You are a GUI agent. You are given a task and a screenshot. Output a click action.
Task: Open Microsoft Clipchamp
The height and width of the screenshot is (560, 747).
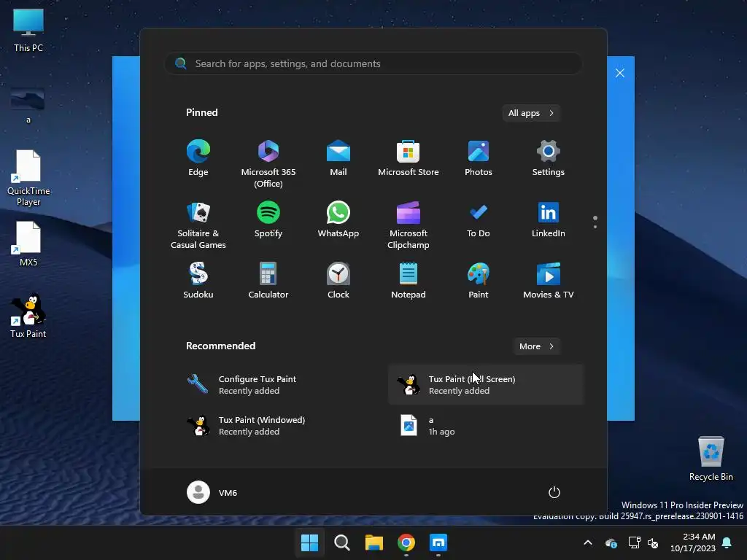(x=409, y=225)
